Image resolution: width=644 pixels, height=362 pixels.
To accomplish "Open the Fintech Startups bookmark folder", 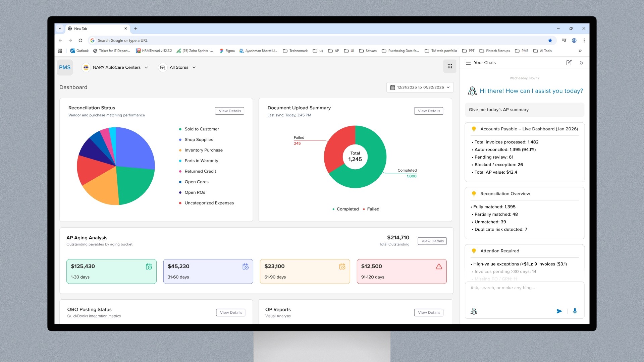I will pyautogui.click(x=495, y=51).
